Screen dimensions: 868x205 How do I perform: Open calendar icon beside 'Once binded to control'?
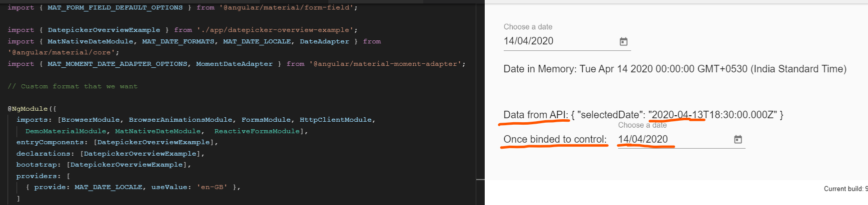(x=738, y=139)
